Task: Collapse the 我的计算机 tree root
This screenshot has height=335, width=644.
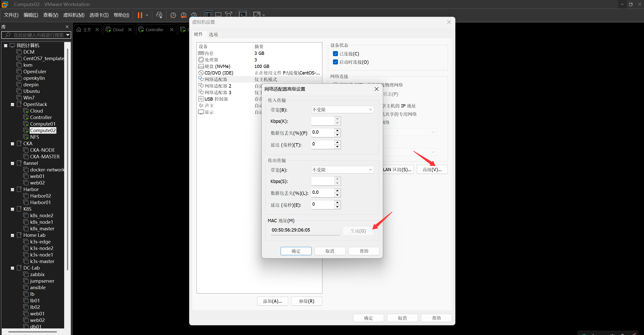Action: coord(6,45)
